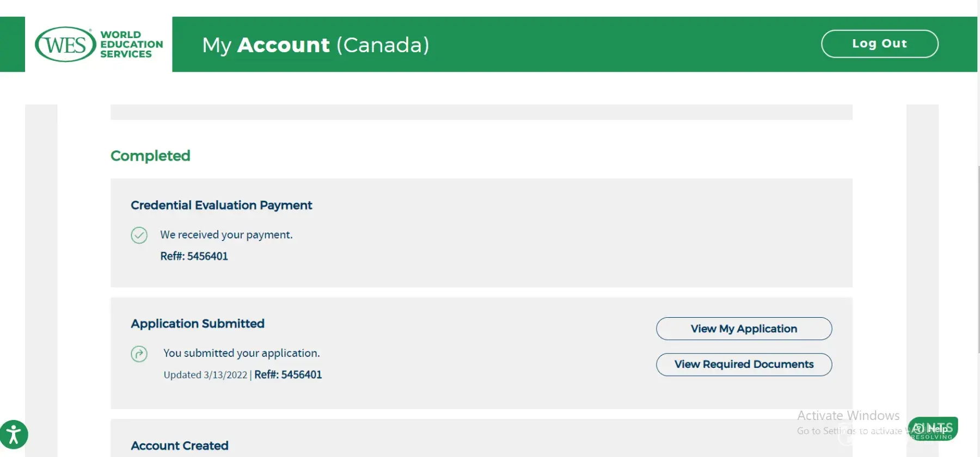The width and height of the screenshot is (980, 457).
Task: Click the Ref# under payment received
Action: point(194,256)
